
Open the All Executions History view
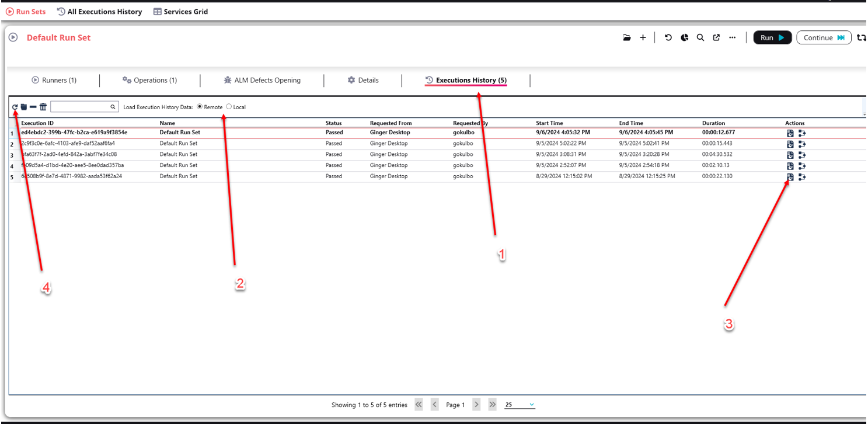coord(99,11)
